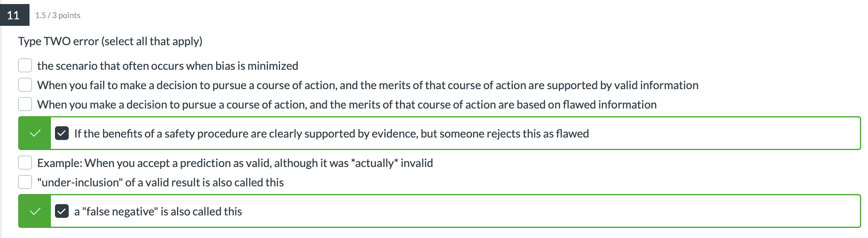This screenshot has width=868, height=238.
Task: Check the "fail to make a decision" option checkbox
Action: pos(25,85)
